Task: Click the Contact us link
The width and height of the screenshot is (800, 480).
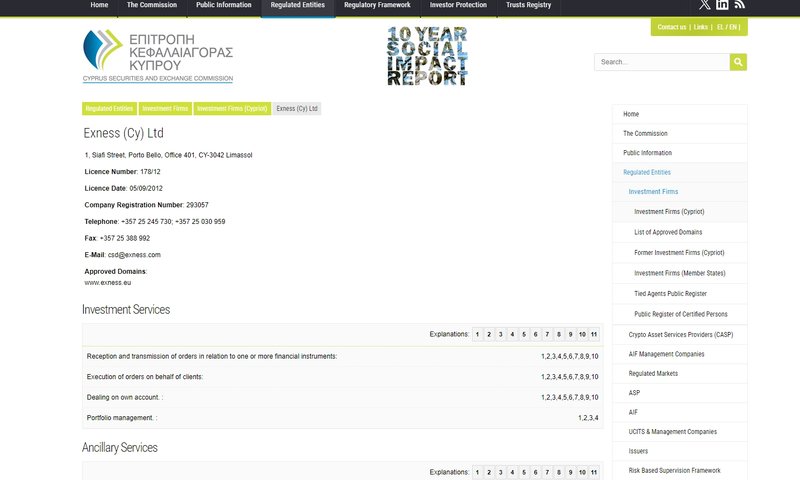Action: [671, 27]
